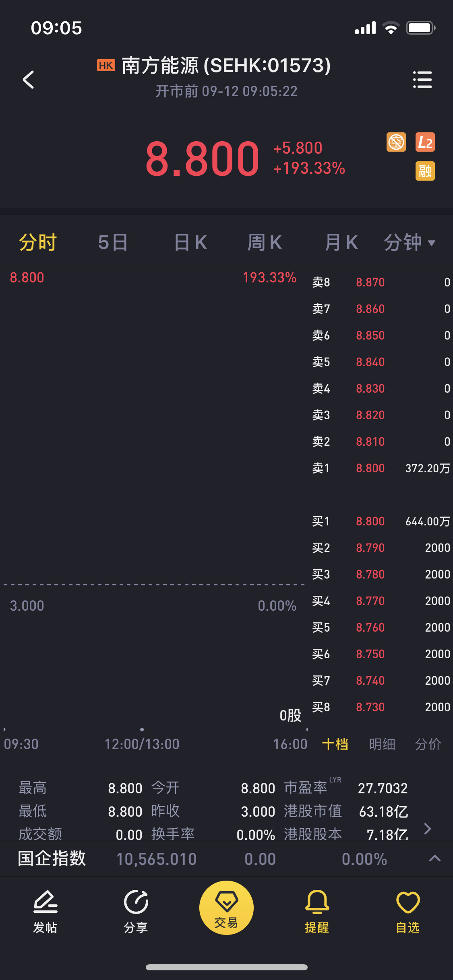This screenshot has width=453, height=980.
Task: Switch to 日K chart tab
Action: [x=190, y=243]
